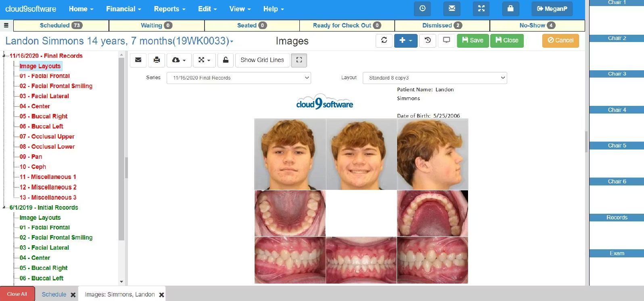
Task: Click the lateral profile photo thumbnail
Action: 433,154
